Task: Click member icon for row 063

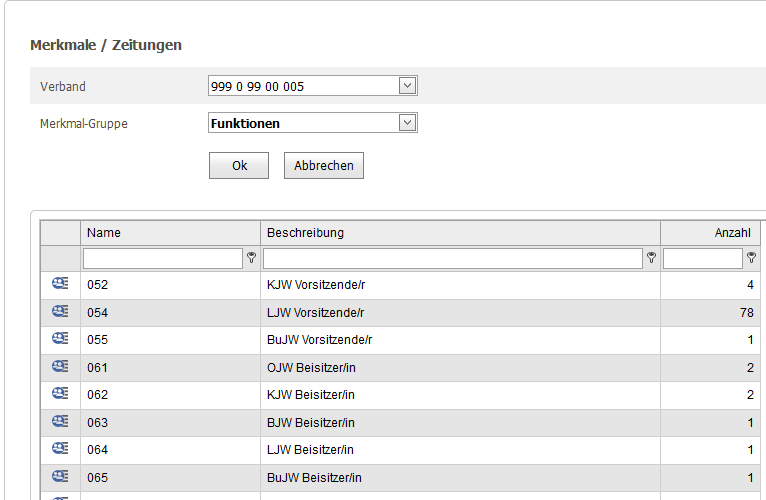Action: tap(60, 421)
